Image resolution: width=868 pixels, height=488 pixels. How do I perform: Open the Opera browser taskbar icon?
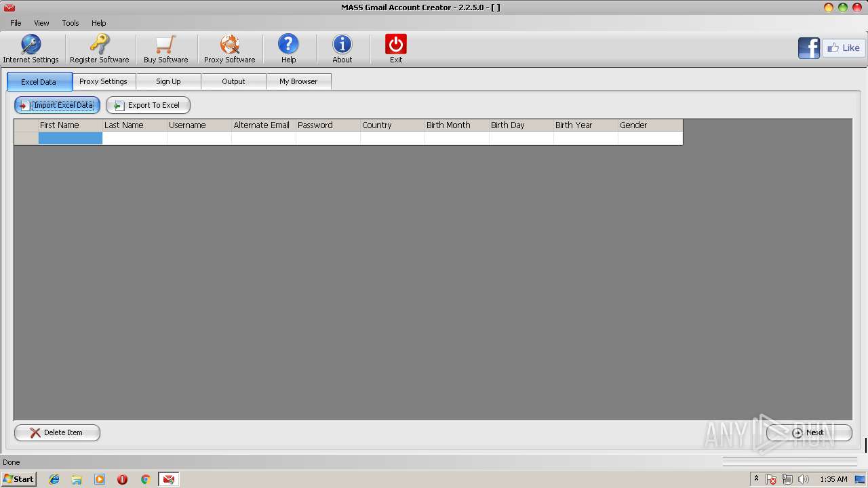point(122,479)
